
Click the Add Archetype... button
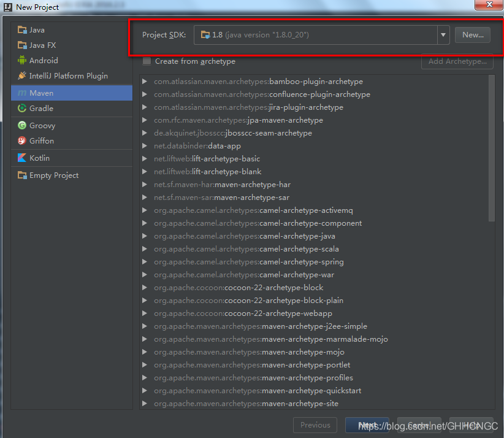tap(457, 61)
